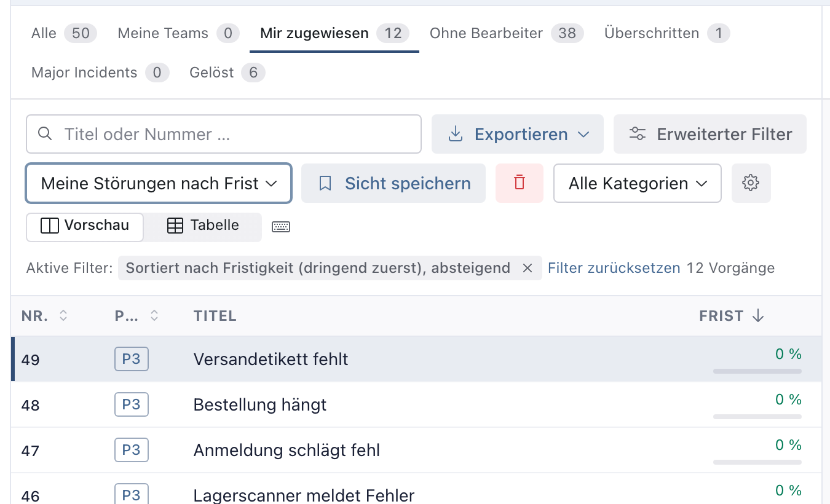Select the Gelöst tab
Viewport: 830px width, 504px height.
click(227, 73)
